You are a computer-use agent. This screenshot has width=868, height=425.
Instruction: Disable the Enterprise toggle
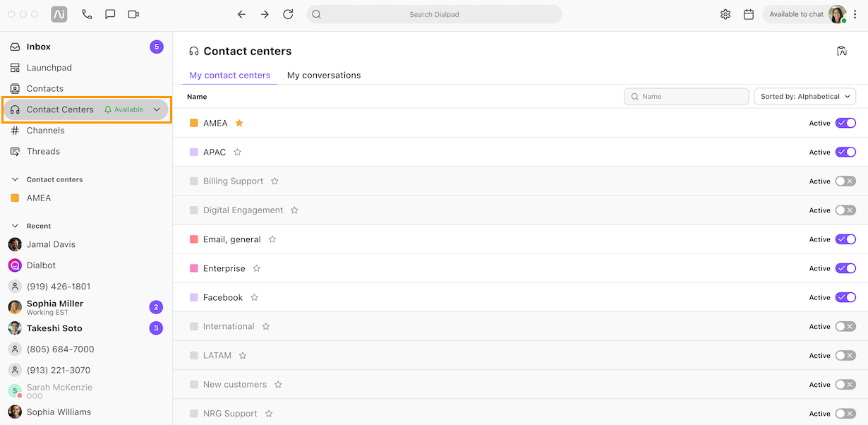tap(845, 268)
